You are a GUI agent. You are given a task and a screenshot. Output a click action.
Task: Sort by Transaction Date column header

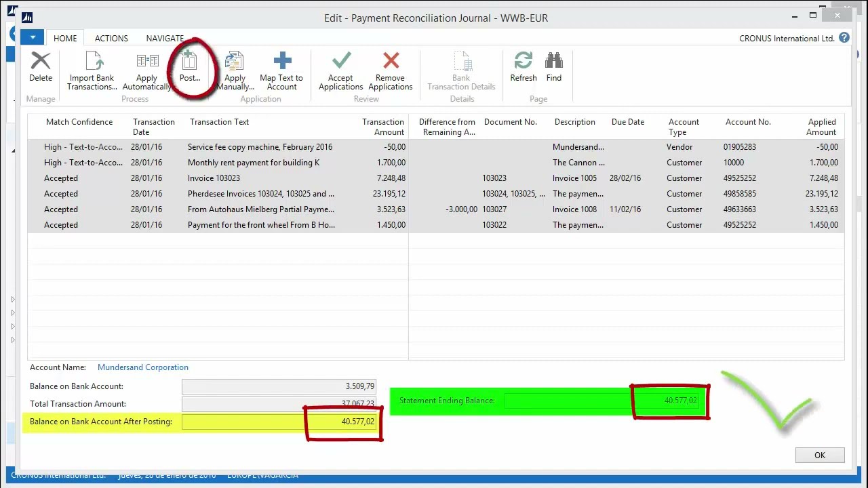coord(154,127)
